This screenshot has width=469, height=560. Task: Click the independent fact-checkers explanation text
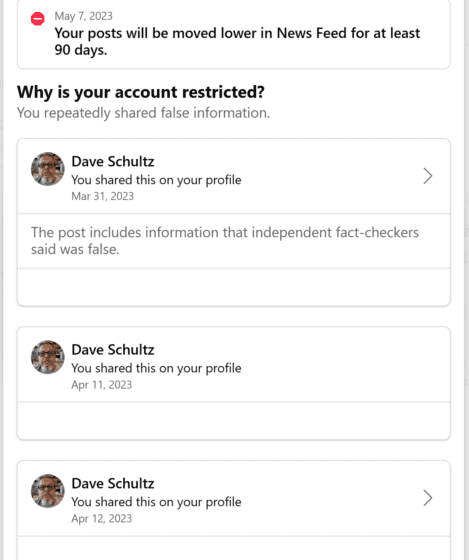[x=225, y=241]
